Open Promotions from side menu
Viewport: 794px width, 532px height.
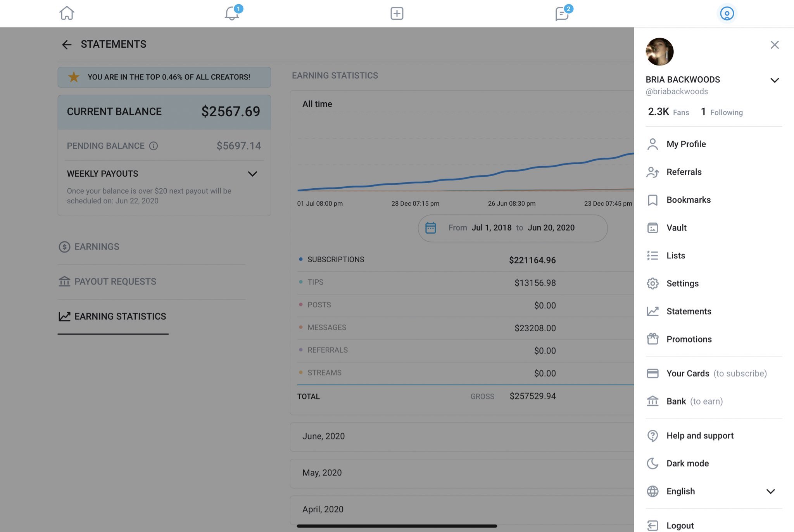[x=689, y=339]
